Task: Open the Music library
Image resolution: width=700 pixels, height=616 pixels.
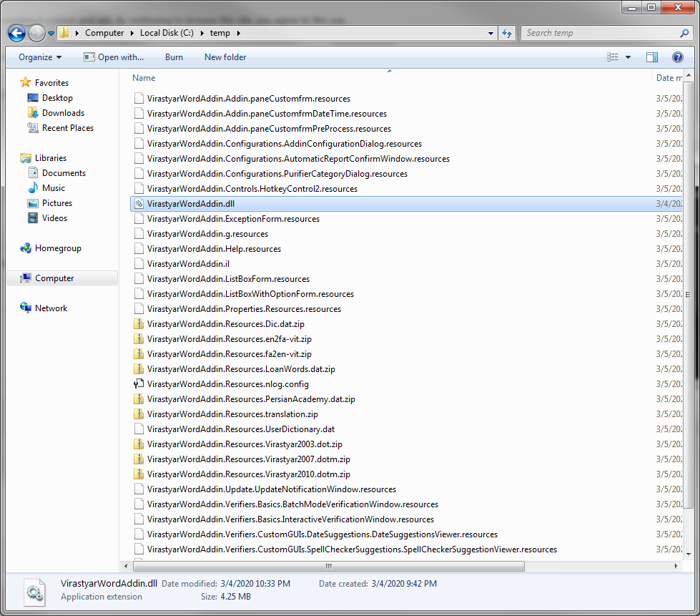Action: tap(53, 188)
